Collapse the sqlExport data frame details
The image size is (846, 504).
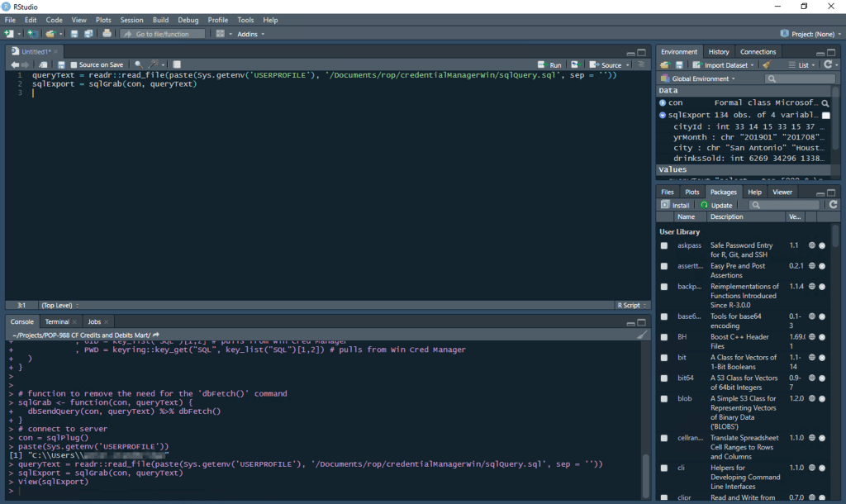663,115
